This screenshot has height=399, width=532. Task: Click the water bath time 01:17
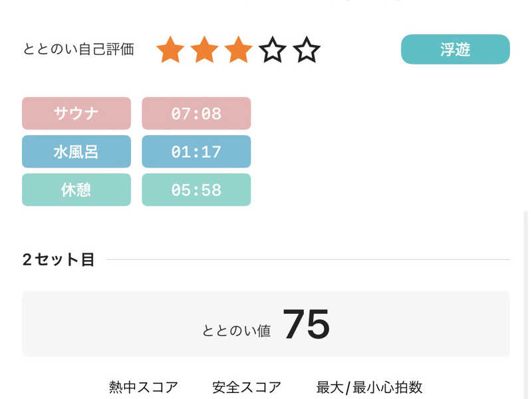[x=196, y=152]
